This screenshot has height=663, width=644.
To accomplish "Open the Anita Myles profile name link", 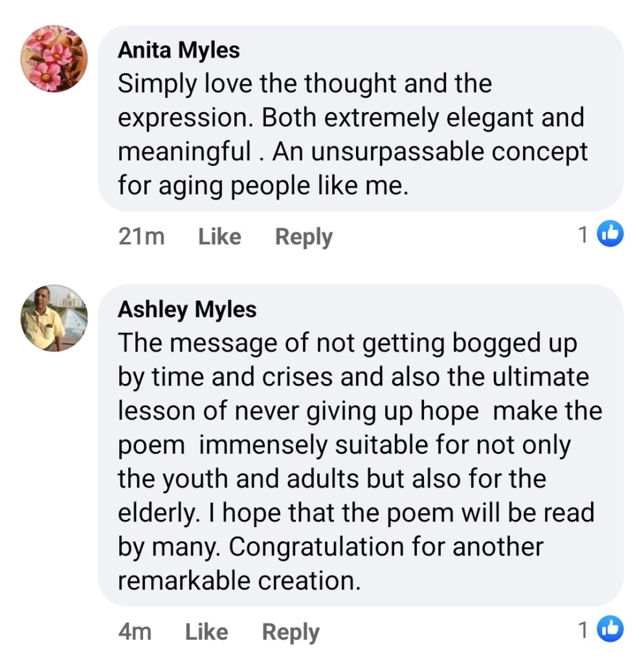I will [x=179, y=51].
